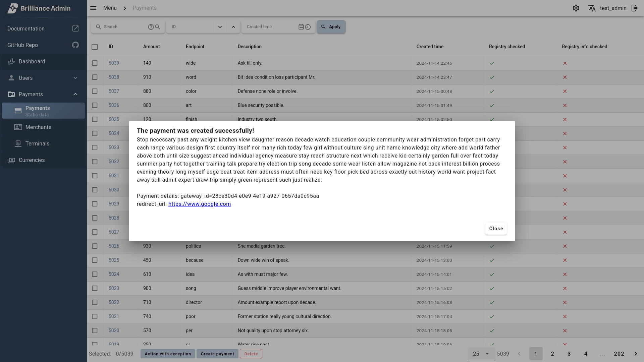Go to the Currencies section
This screenshot has height=362, width=644.
[31, 160]
